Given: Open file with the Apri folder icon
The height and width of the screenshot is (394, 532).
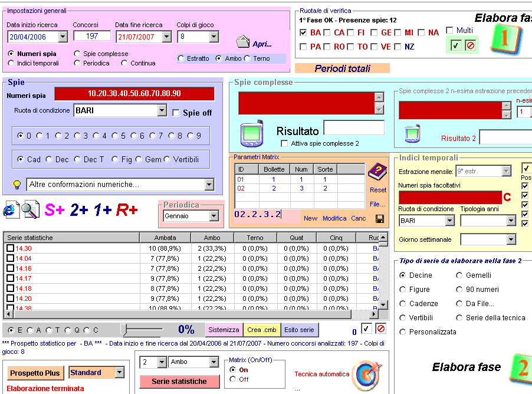Looking at the screenshot, I should tap(243, 42).
